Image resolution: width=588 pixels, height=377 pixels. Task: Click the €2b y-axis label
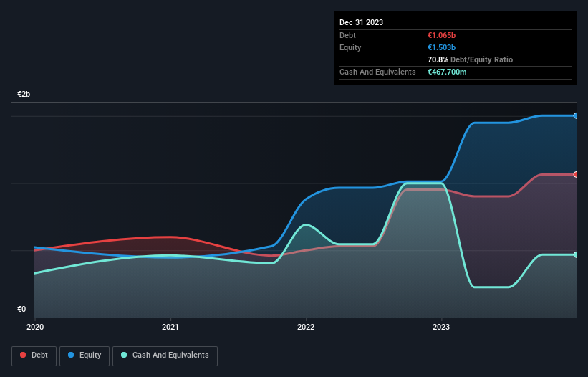click(x=24, y=94)
